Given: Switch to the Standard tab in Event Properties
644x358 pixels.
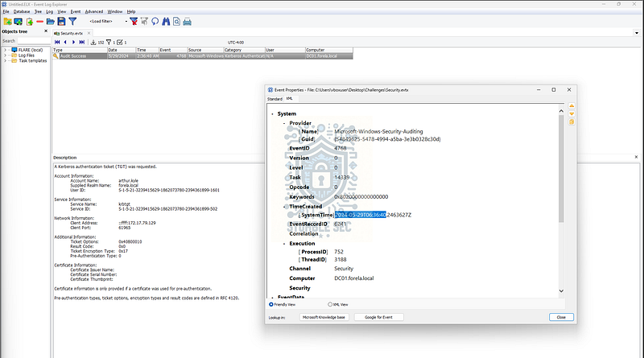Looking at the screenshot, I should pyautogui.click(x=275, y=99).
